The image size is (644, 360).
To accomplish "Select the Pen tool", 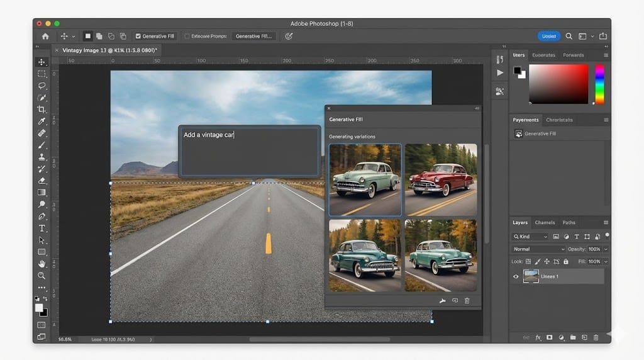I will coord(42,216).
